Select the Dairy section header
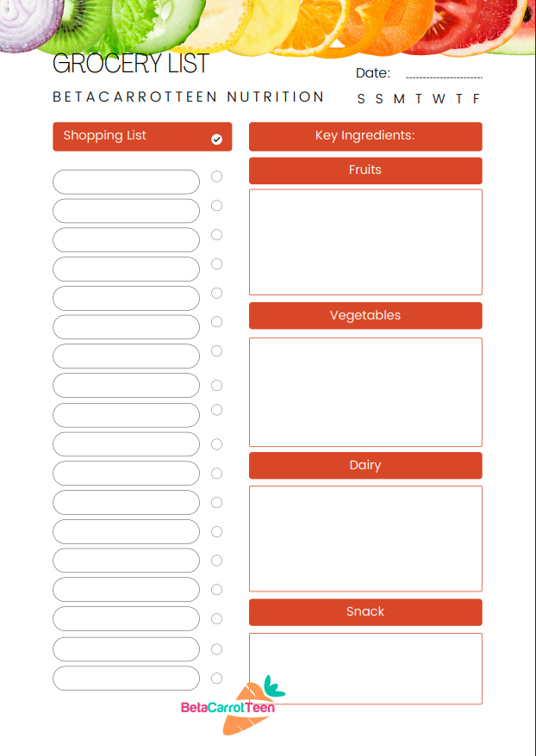Viewport: 536px width, 756px height. click(x=365, y=466)
